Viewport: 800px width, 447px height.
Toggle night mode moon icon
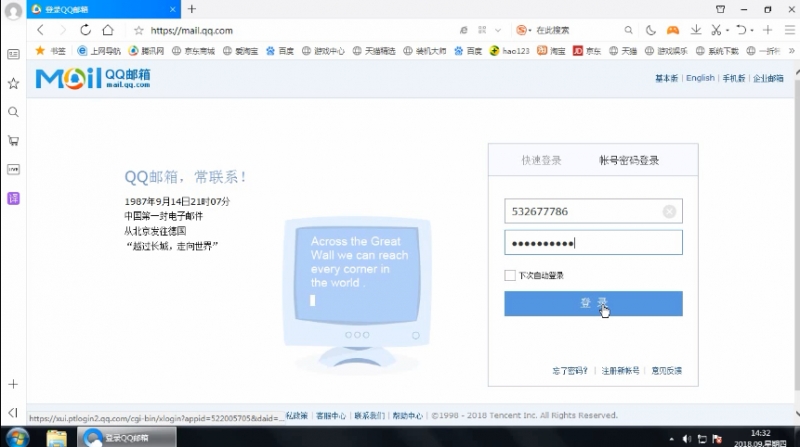click(x=651, y=30)
